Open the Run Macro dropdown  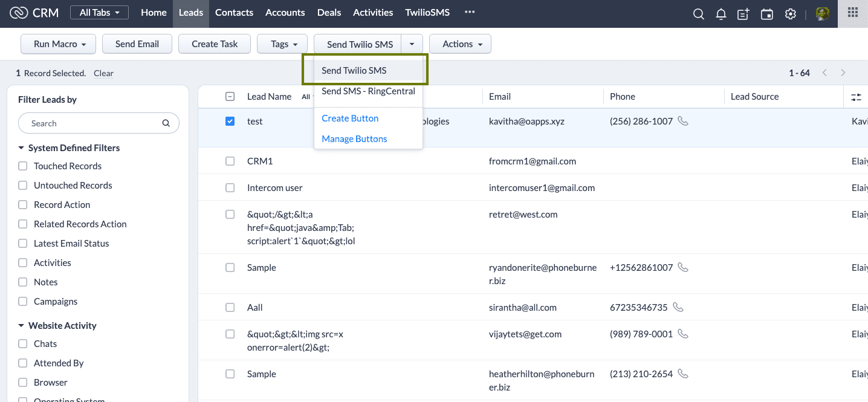pos(58,44)
